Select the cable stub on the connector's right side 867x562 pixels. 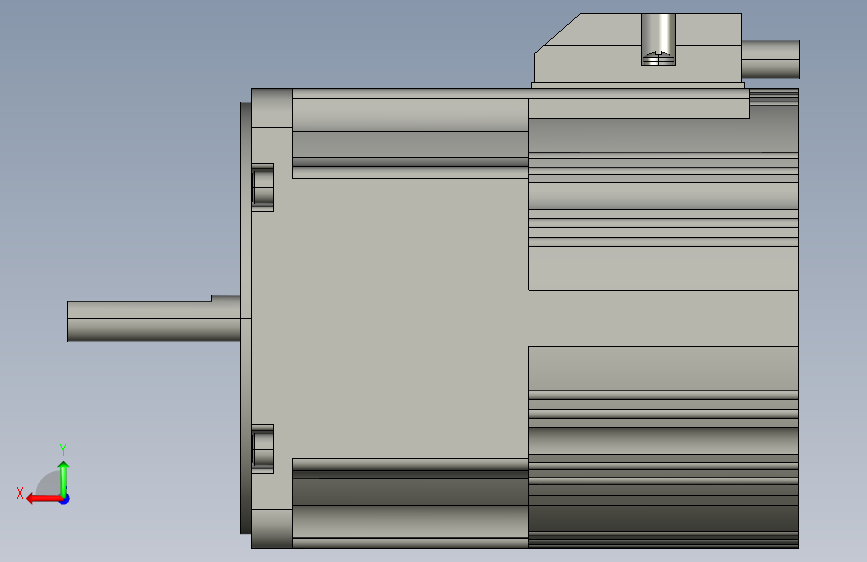coord(770,59)
